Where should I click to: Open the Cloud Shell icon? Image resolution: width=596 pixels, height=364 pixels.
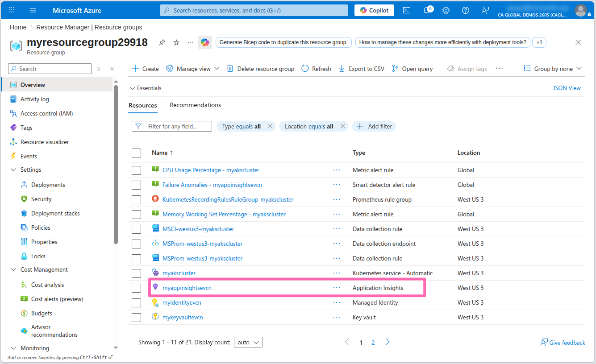407,10
